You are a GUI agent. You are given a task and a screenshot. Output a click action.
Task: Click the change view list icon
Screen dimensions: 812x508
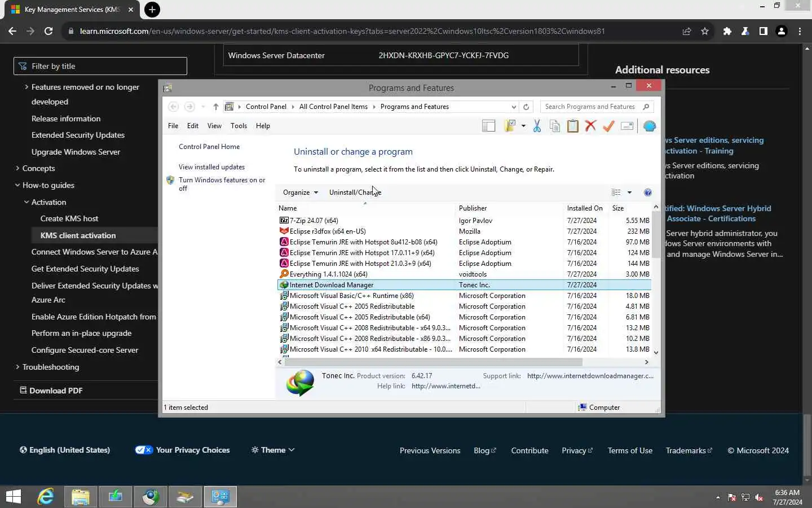tap(616, 192)
